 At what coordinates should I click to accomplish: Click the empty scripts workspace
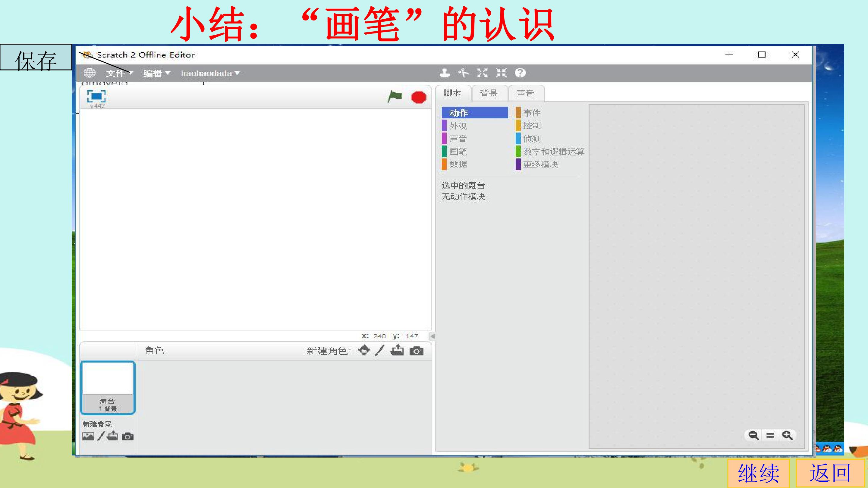click(697, 276)
